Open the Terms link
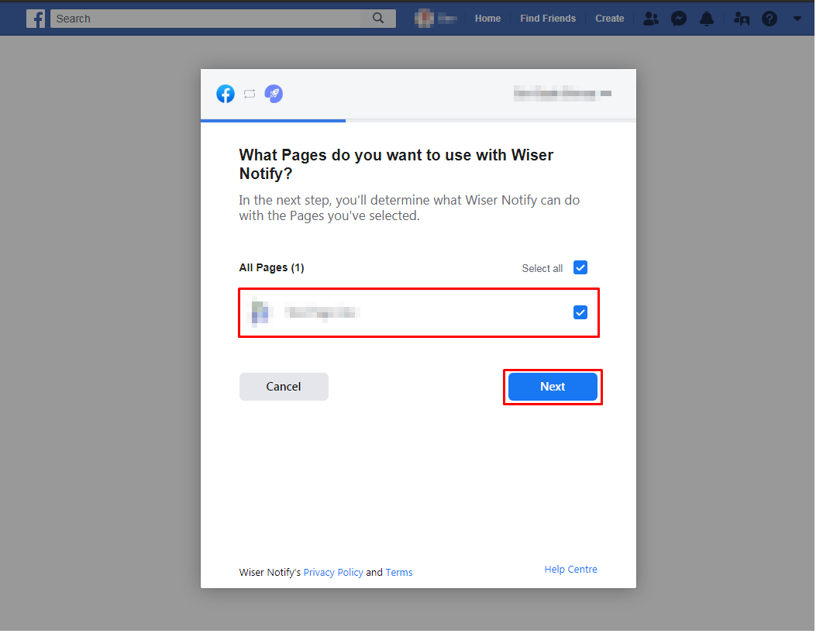The height and width of the screenshot is (644, 830). (399, 572)
